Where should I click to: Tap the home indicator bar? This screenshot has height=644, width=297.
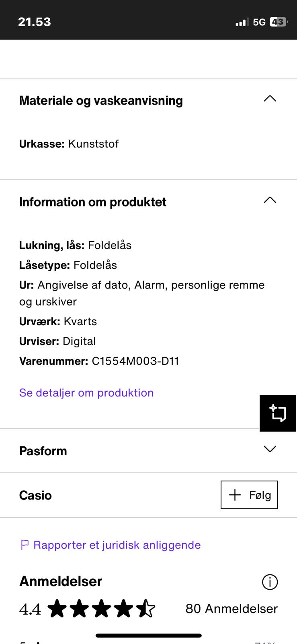coord(148,636)
